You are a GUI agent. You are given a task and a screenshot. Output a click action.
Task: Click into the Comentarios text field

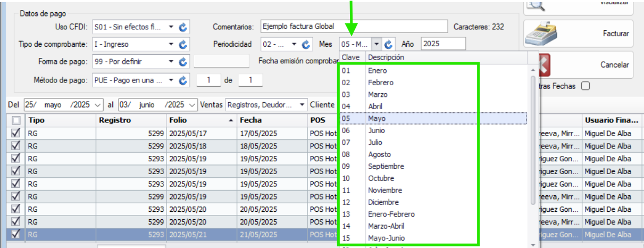pyautogui.click(x=354, y=27)
